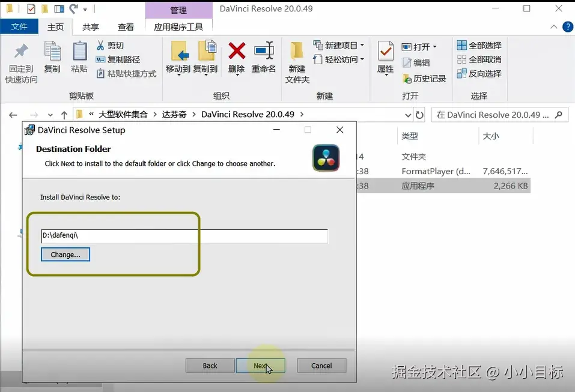575x392 pixels.
Task: Click the Back button in Setup
Action: pos(210,366)
